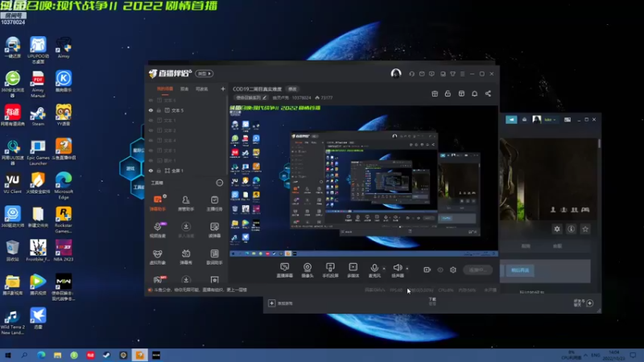644x362 pixels.
Task: Toggle the preview eye icon beside settings gear
Action: (x=440, y=269)
